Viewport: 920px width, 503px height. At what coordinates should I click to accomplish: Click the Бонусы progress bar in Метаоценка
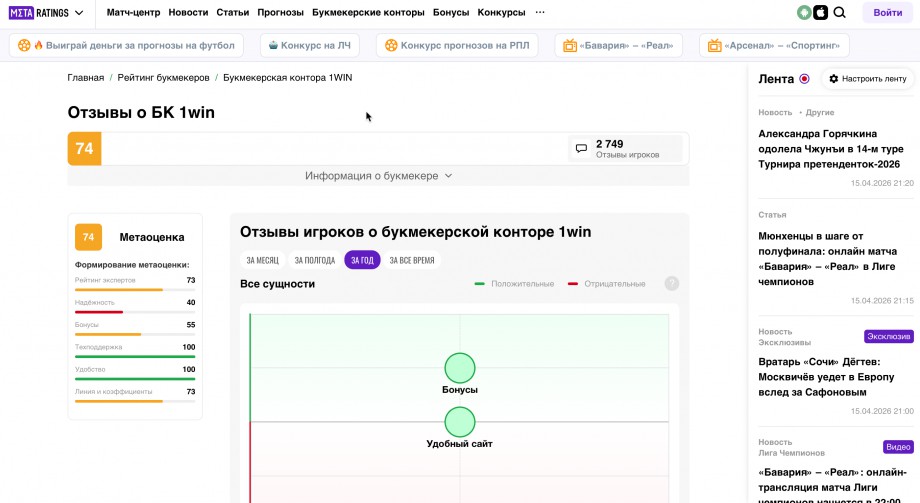(x=135, y=334)
